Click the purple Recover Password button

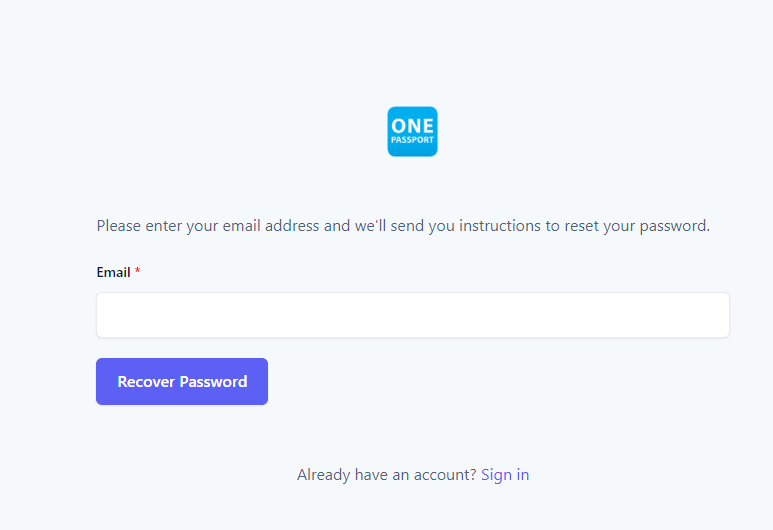tap(182, 382)
